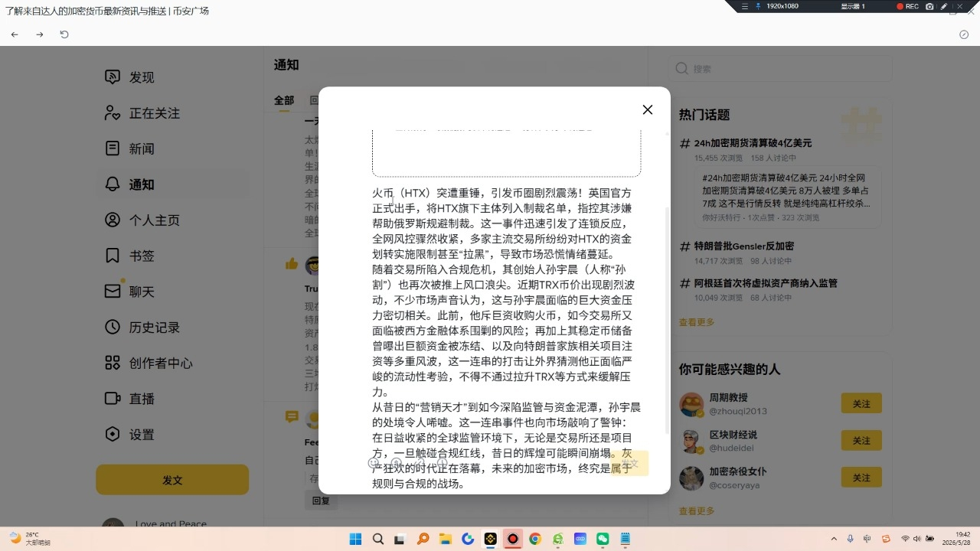
Task: Open the 阿根廷首次将虚拟资产商纳入监管 topic
Action: pyautogui.click(x=766, y=283)
